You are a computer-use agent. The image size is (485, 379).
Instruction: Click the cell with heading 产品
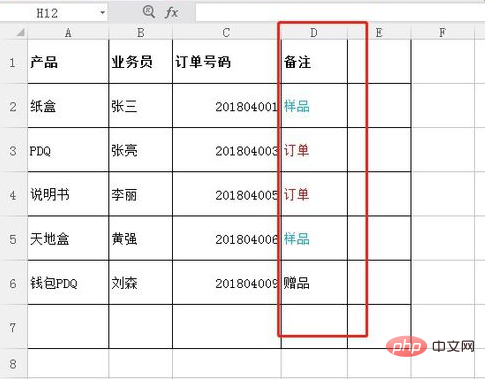[x=68, y=62]
